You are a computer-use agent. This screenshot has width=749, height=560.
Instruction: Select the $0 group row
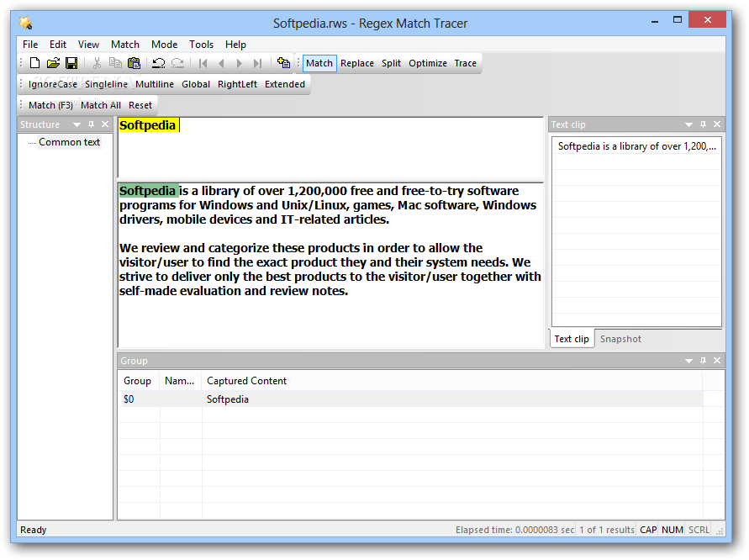[411, 399]
